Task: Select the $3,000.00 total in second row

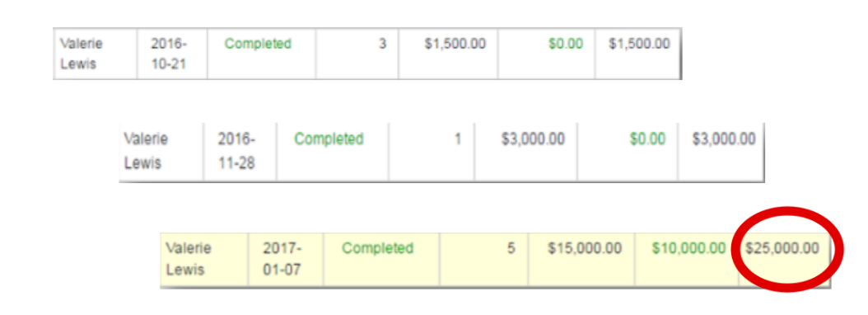Action: coord(724,139)
